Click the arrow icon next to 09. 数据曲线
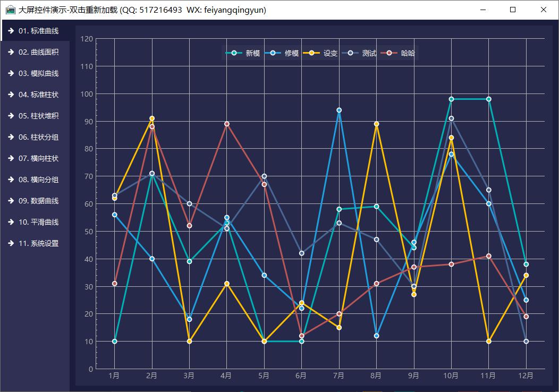Viewport: 559px width, 392px height. (11, 201)
